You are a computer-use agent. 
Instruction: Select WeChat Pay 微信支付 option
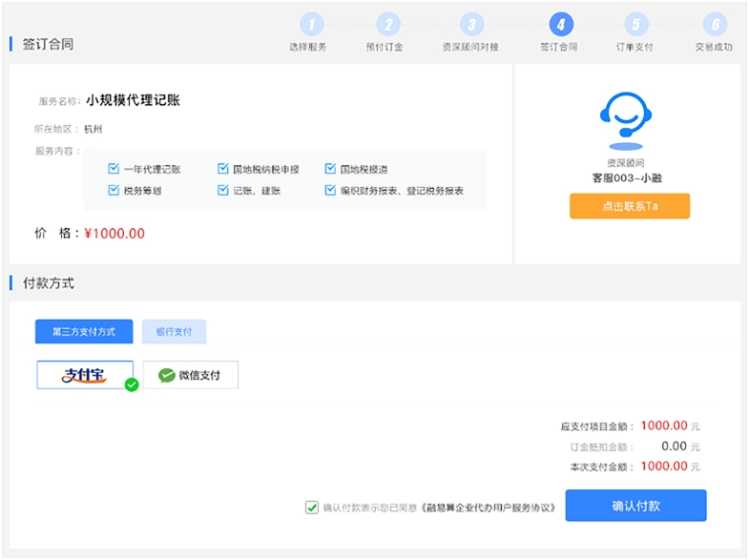[x=191, y=375]
